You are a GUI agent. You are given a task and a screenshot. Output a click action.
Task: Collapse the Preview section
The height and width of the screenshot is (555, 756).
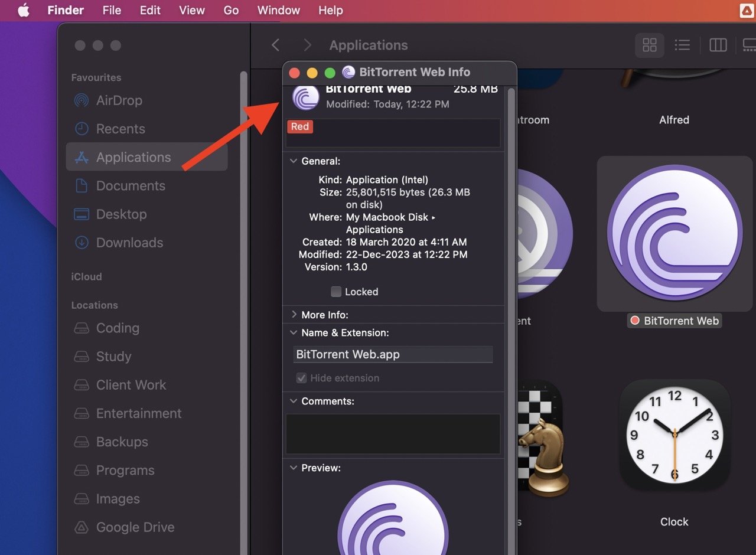294,468
